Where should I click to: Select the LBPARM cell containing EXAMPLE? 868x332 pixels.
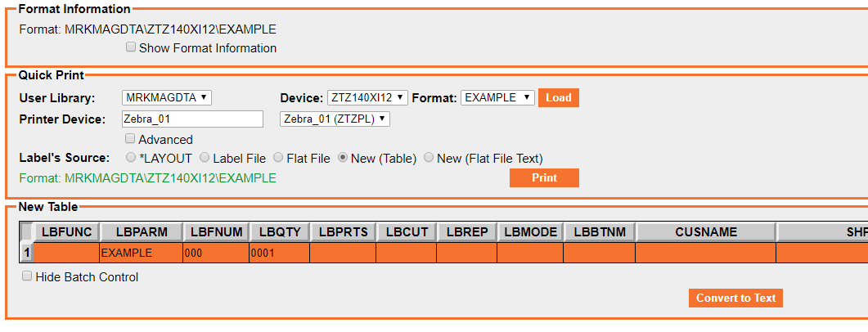click(142, 253)
